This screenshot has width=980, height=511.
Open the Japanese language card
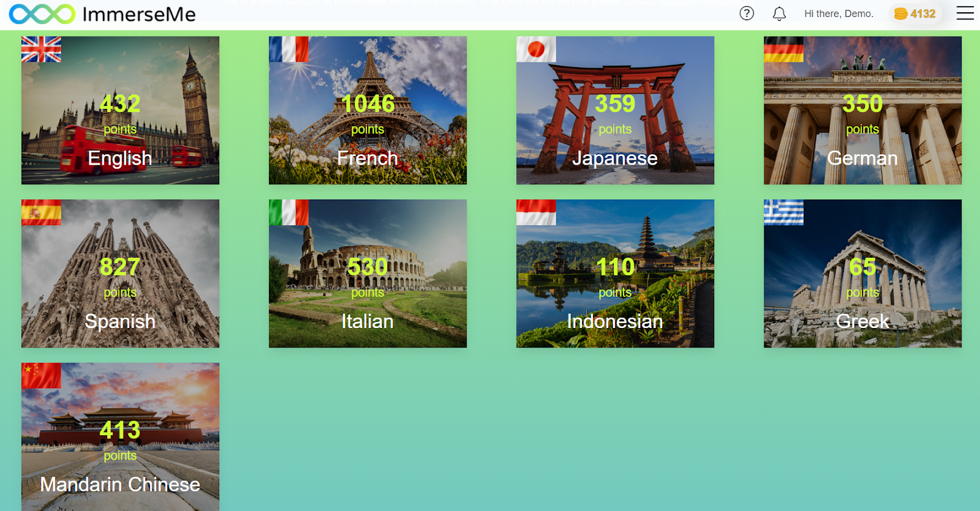[x=615, y=110]
